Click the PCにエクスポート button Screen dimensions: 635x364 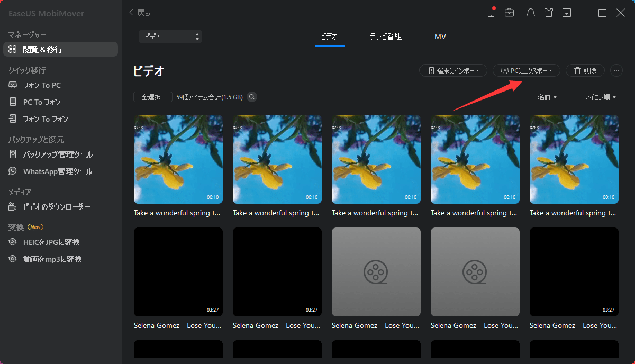(x=527, y=70)
